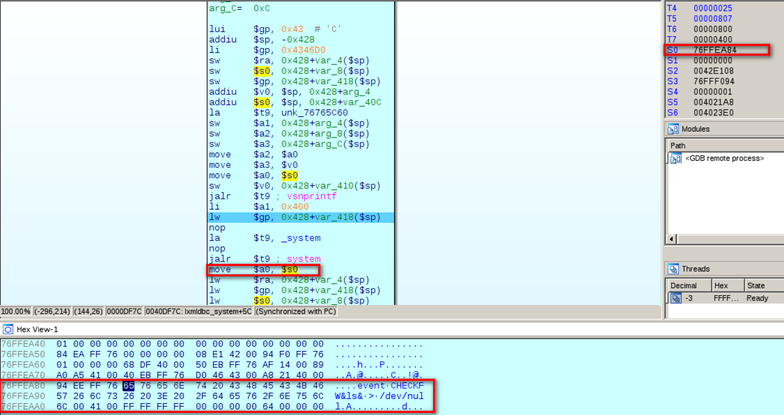Click hex address 76FFEA80

click(23, 386)
